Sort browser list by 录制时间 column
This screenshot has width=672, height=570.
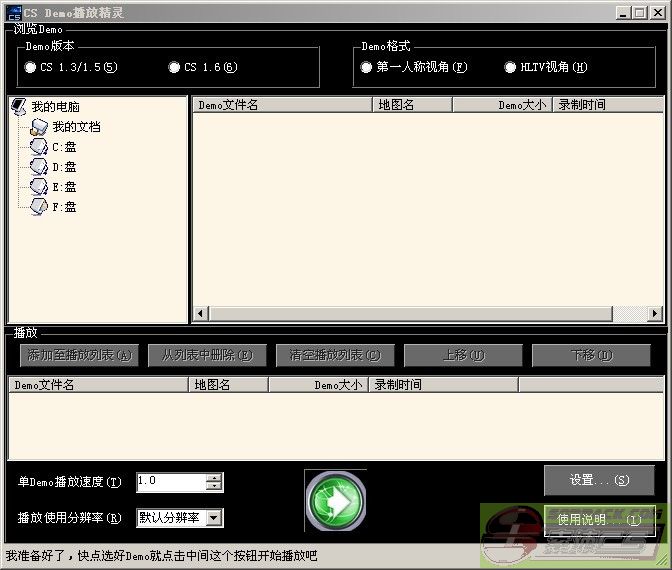tap(608, 105)
